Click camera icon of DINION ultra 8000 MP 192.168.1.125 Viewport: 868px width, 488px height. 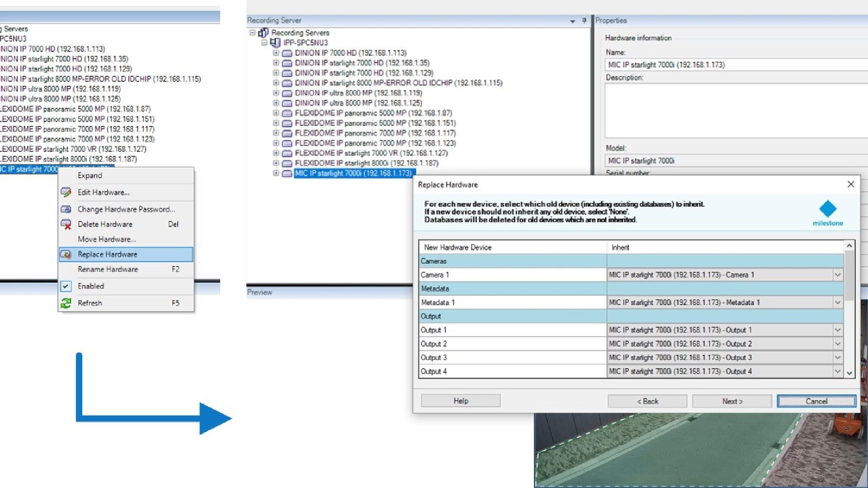tap(287, 103)
